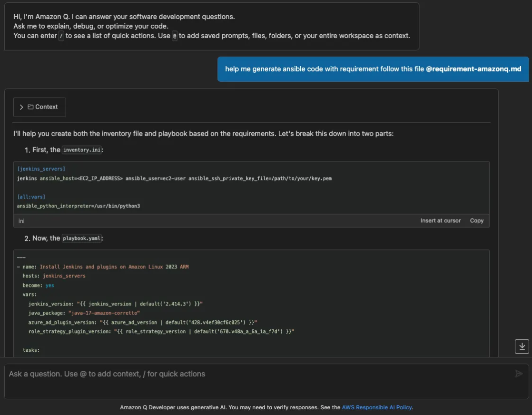Click the playbook name line 'Install Jenkins and plugins'
Image resolution: width=532 pixels, height=415 pixels.
coord(114,267)
